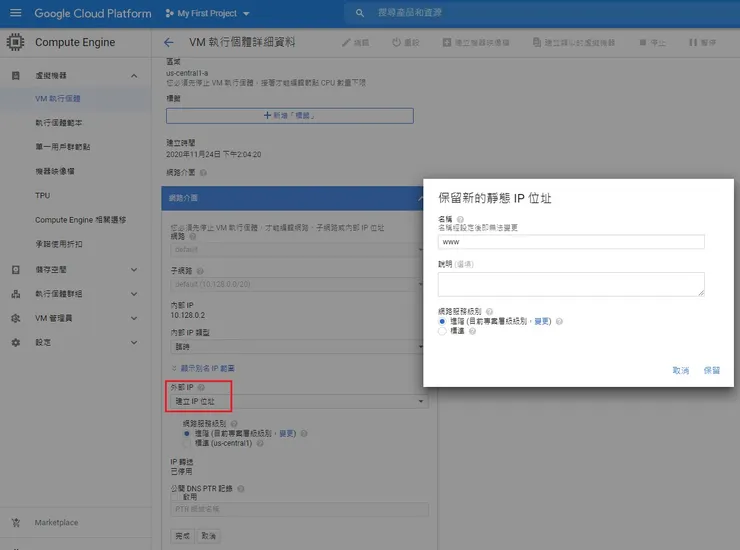This screenshot has width=740, height=550.
Task: Click 變更 link in dialog network tier
Action: coord(541,322)
